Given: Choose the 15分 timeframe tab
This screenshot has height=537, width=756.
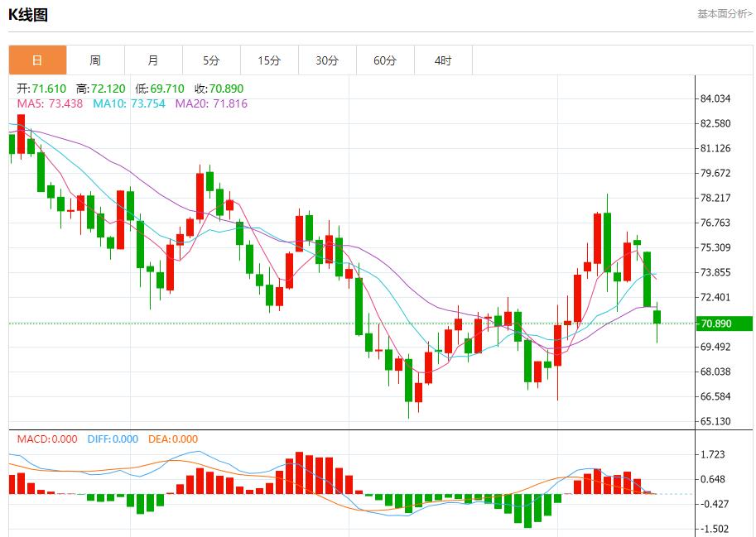Looking at the screenshot, I should pos(269,60).
